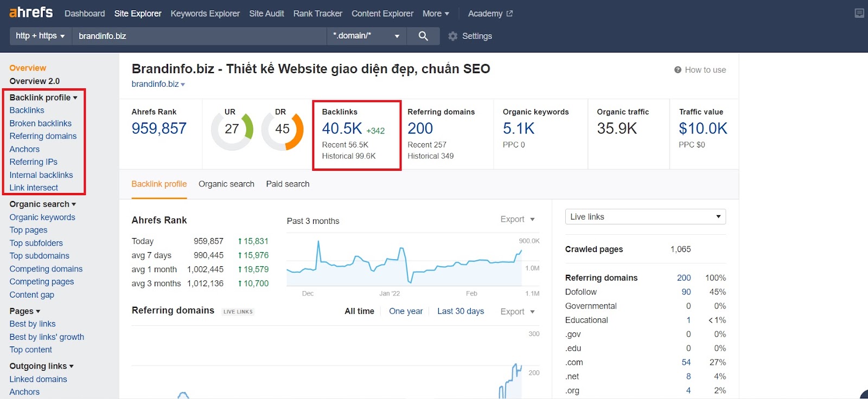Switch to the Organic search tab
The image size is (868, 399).
pos(226,184)
